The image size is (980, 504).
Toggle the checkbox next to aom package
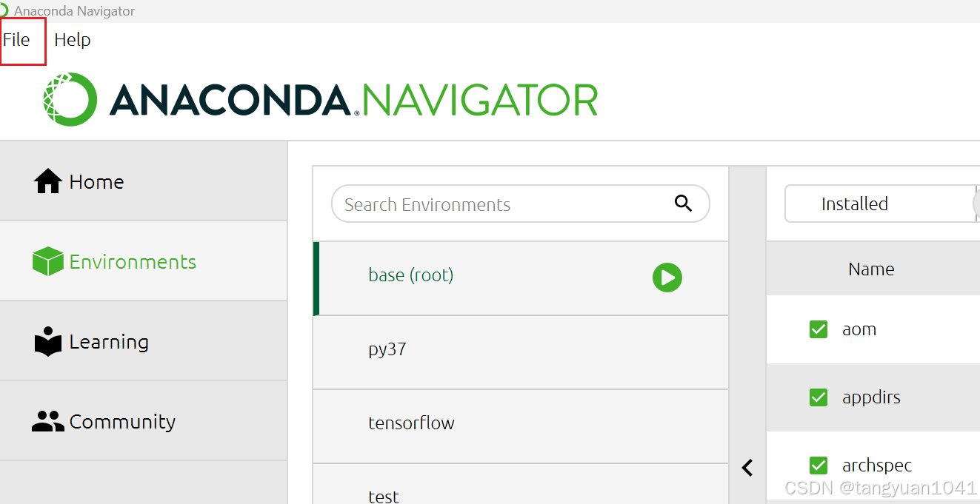point(818,329)
